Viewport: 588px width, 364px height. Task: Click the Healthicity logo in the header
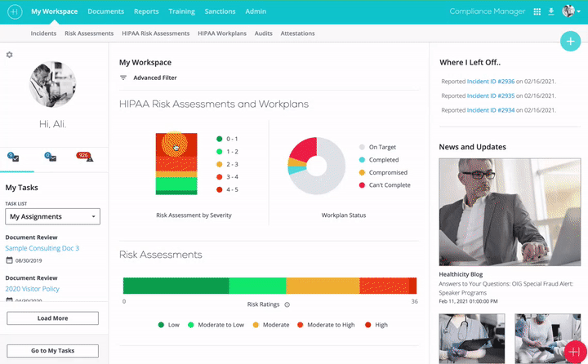[14, 12]
